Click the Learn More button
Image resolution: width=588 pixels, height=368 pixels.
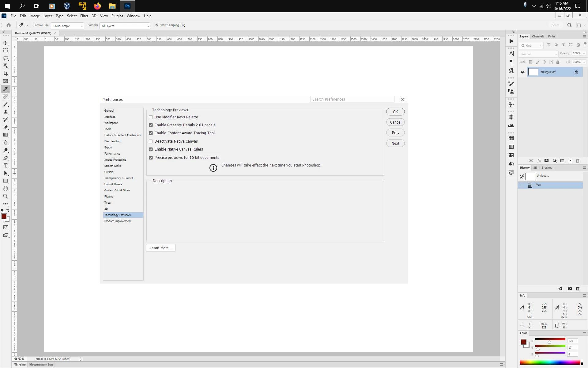click(161, 248)
